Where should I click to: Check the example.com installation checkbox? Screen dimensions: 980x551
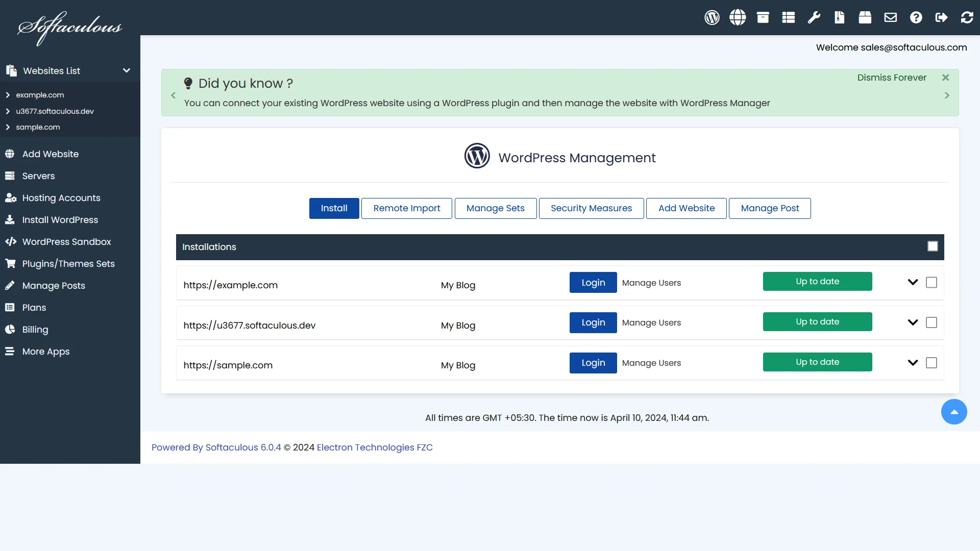[x=931, y=282]
